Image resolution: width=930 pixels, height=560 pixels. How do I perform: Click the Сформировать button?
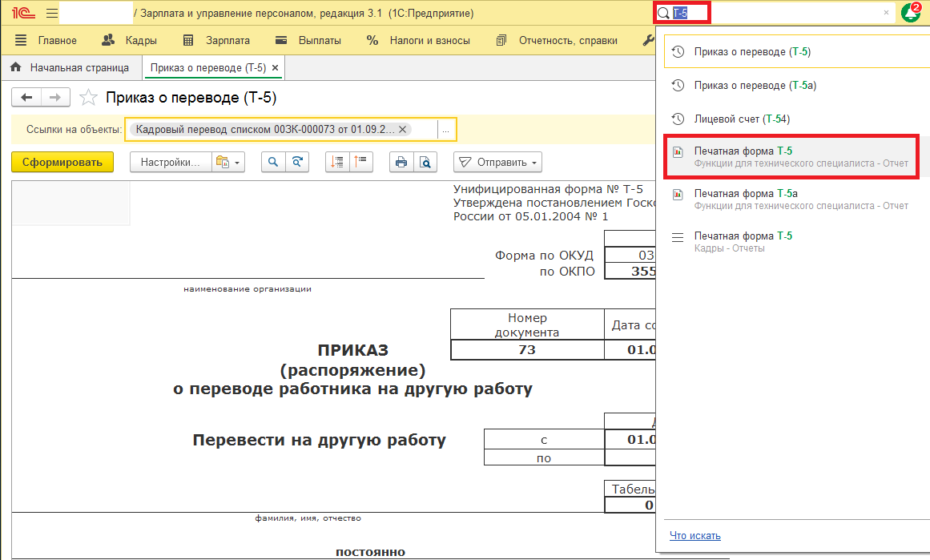62,163
